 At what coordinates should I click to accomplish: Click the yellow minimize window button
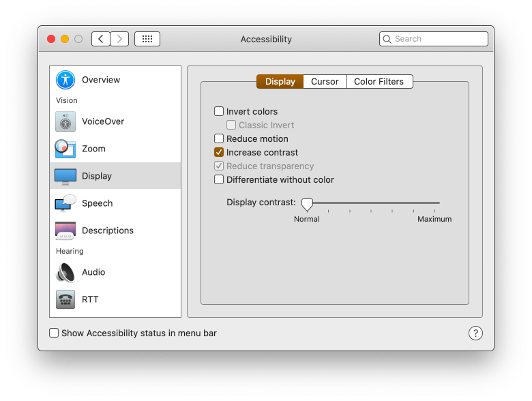click(65, 39)
